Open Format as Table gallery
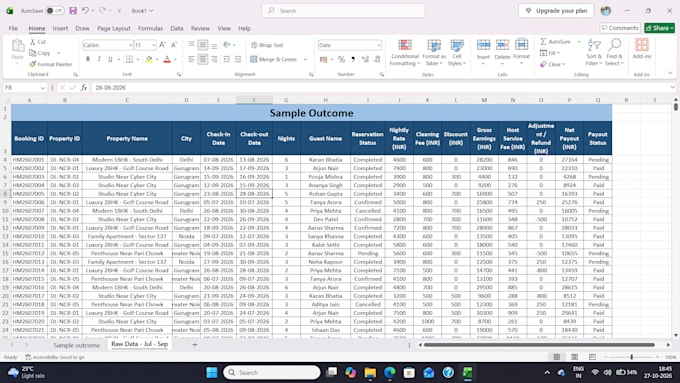The image size is (680, 383). [x=434, y=52]
